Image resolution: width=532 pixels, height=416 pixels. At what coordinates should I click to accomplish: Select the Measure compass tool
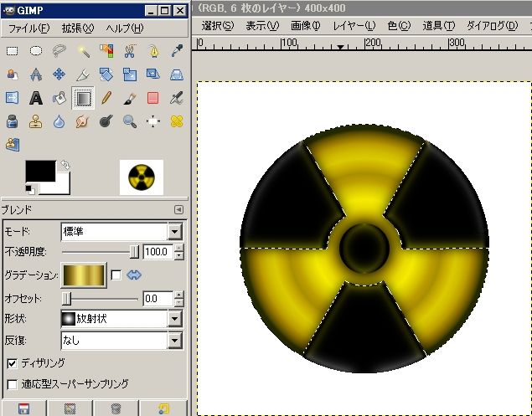(36, 74)
